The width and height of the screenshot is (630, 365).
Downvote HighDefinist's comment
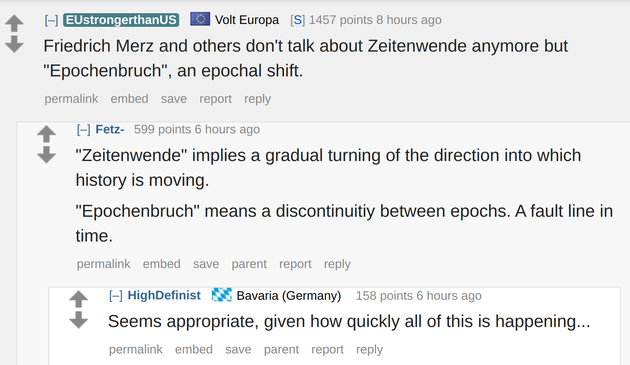78,320
